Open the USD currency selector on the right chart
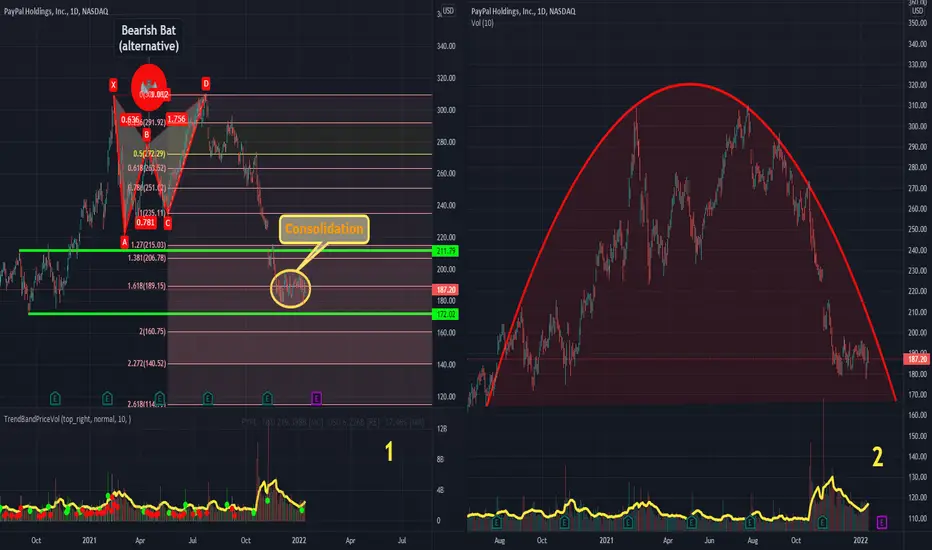The image size is (932, 550). 917,11
